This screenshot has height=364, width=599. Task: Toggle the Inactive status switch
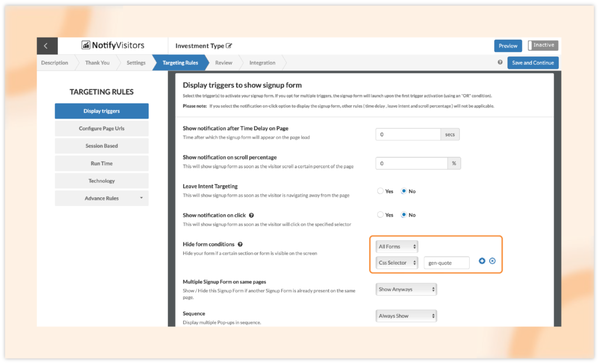(x=543, y=46)
